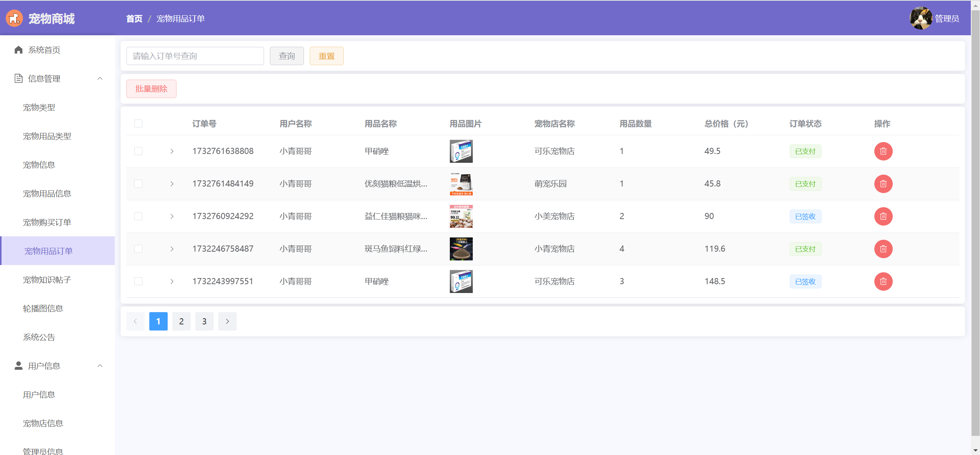Click the 用户信息 person icon
This screenshot has width=980, height=455.
(18, 366)
